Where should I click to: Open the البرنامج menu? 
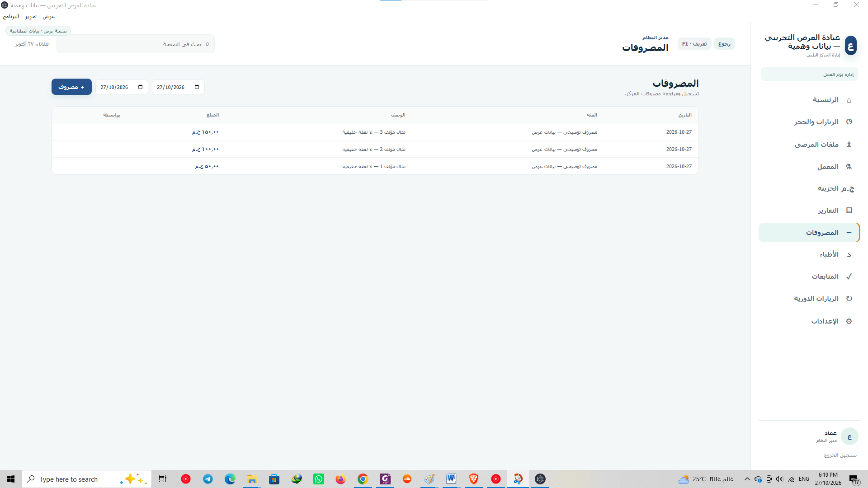pos(11,17)
